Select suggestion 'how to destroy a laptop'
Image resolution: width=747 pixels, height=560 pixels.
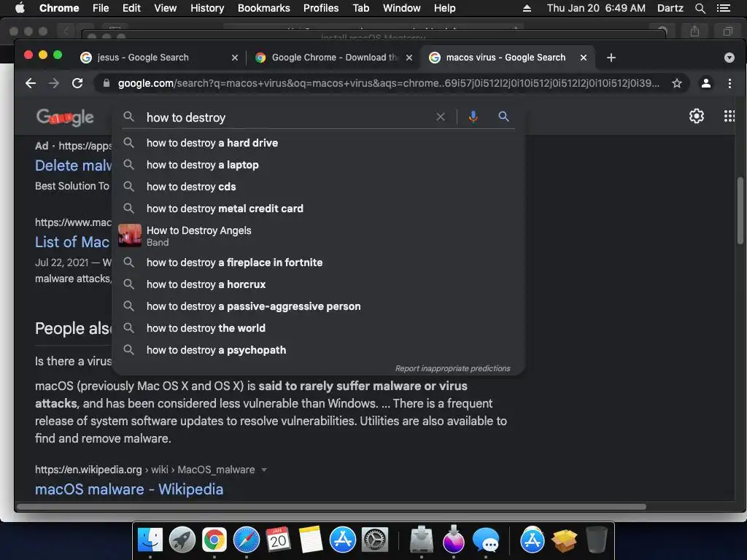[x=318, y=165]
